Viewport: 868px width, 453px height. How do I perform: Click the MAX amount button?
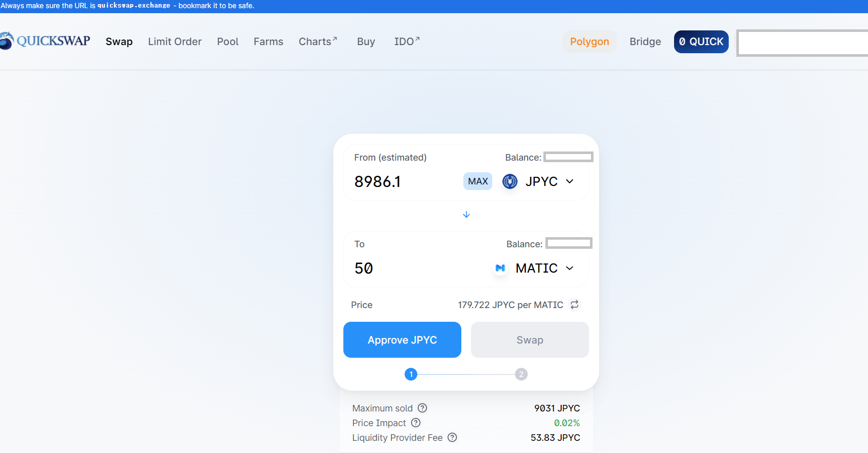pyautogui.click(x=478, y=181)
